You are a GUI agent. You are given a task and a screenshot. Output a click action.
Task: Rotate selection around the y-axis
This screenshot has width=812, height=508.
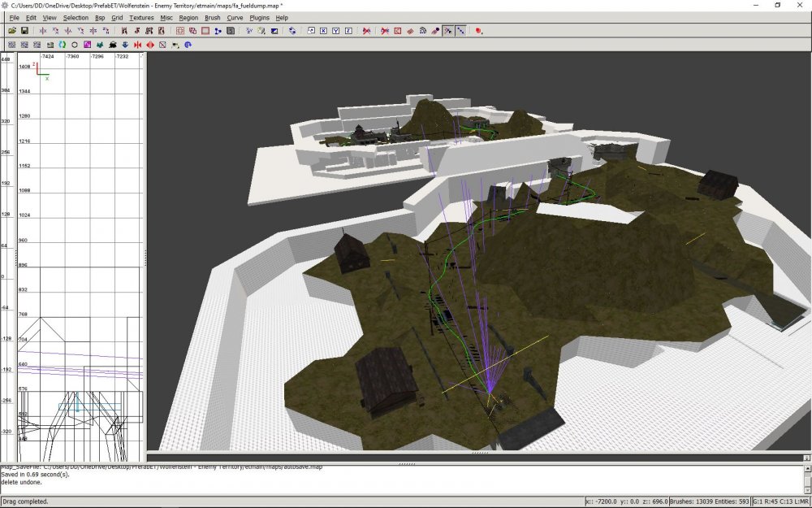(x=80, y=31)
